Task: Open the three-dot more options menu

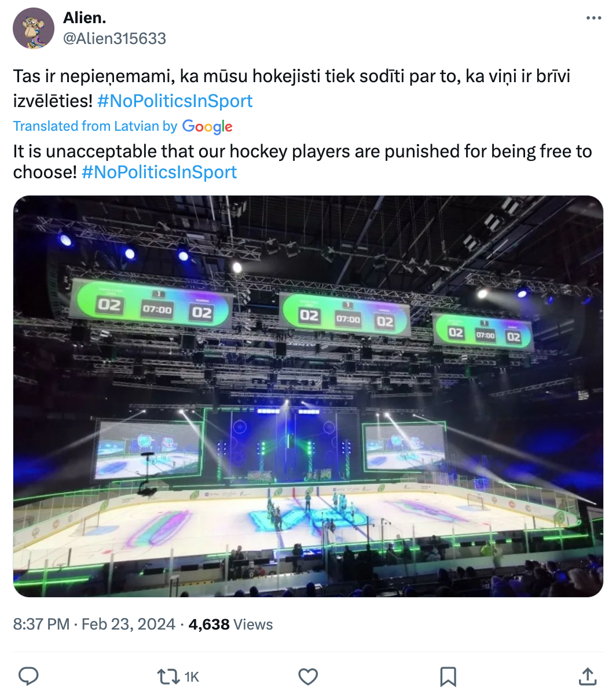Action: click(593, 18)
